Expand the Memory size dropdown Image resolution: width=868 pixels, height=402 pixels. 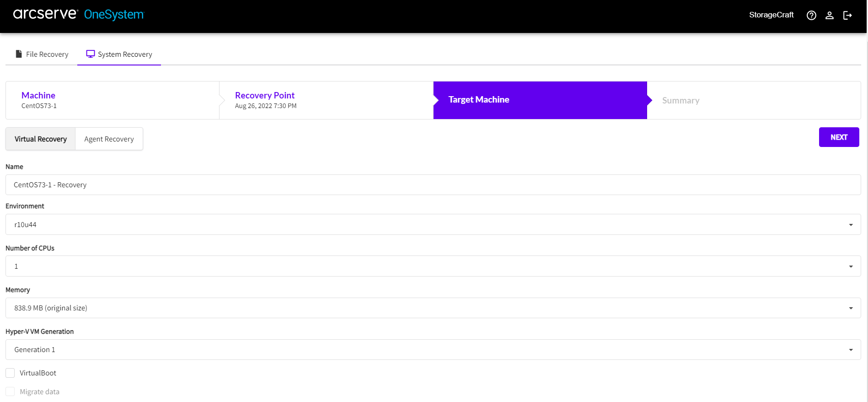click(433, 308)
